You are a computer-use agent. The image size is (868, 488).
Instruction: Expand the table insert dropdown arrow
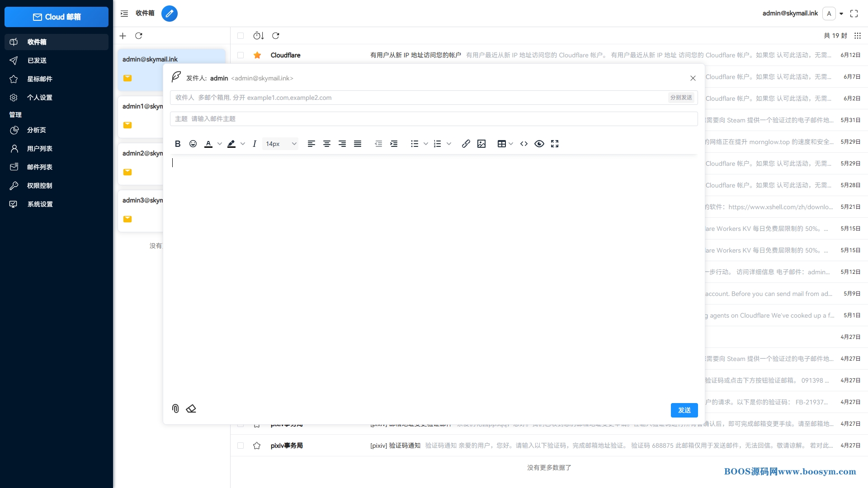[511, 144]
